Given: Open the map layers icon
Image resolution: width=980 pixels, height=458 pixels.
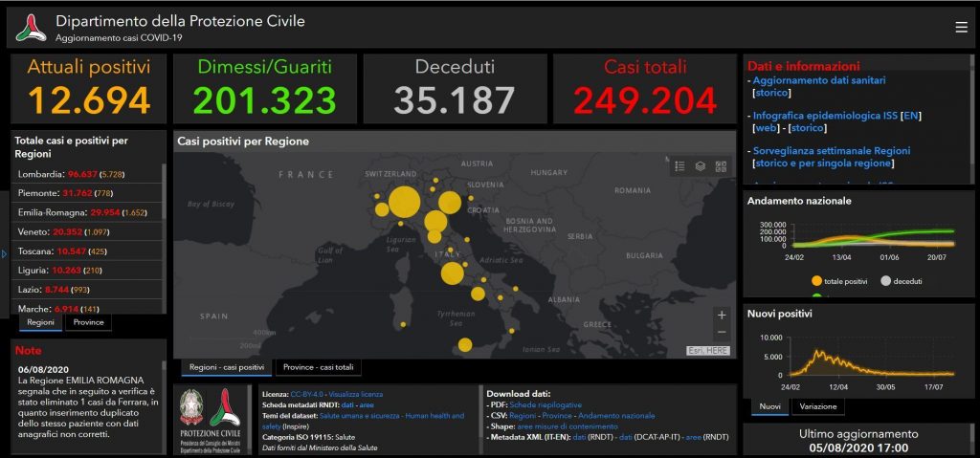Looking at the screenshot, I should (701, 165).
